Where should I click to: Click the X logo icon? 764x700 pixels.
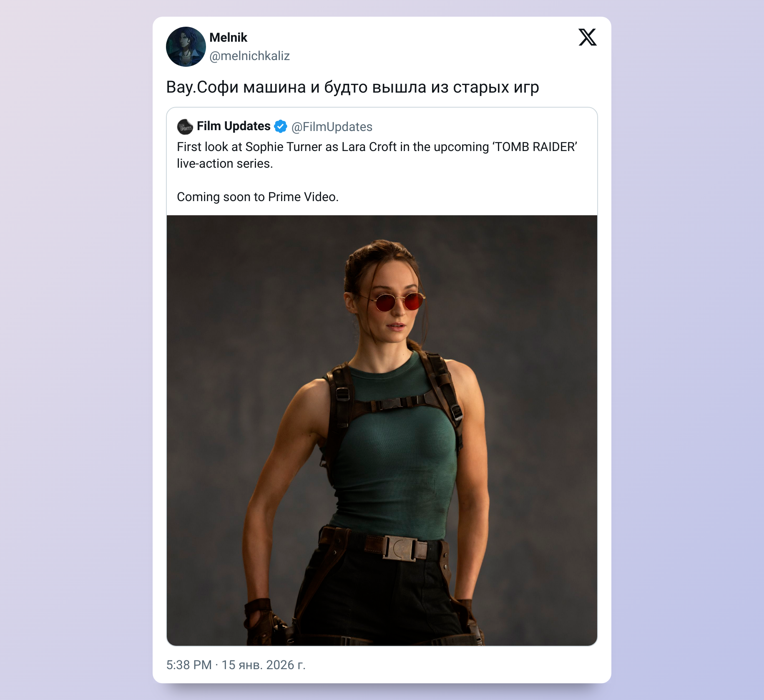point(588,38)
